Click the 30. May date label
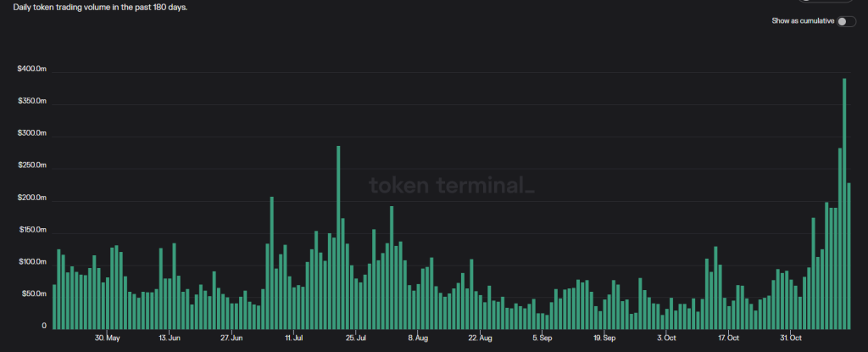868x352 pixels. pyautogui.click(x=108, y=338)
